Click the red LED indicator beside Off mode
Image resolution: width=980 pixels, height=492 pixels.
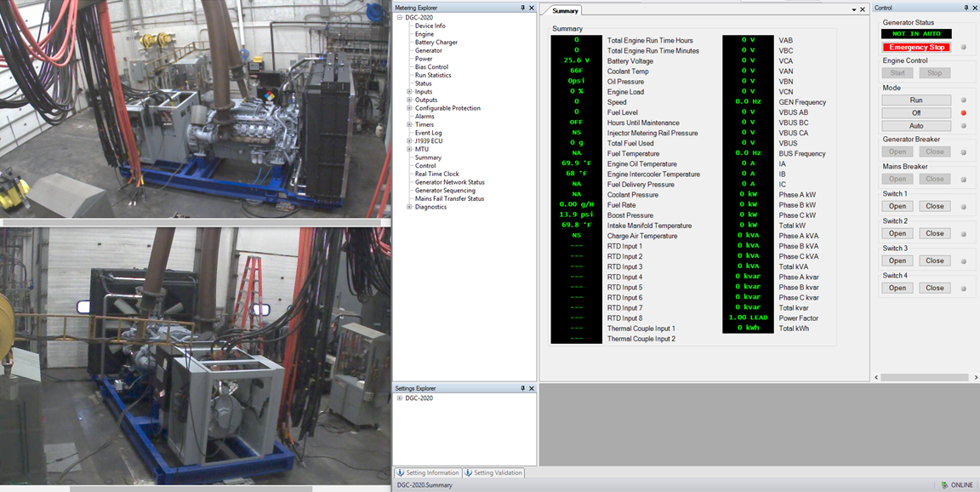coord(961,112)
